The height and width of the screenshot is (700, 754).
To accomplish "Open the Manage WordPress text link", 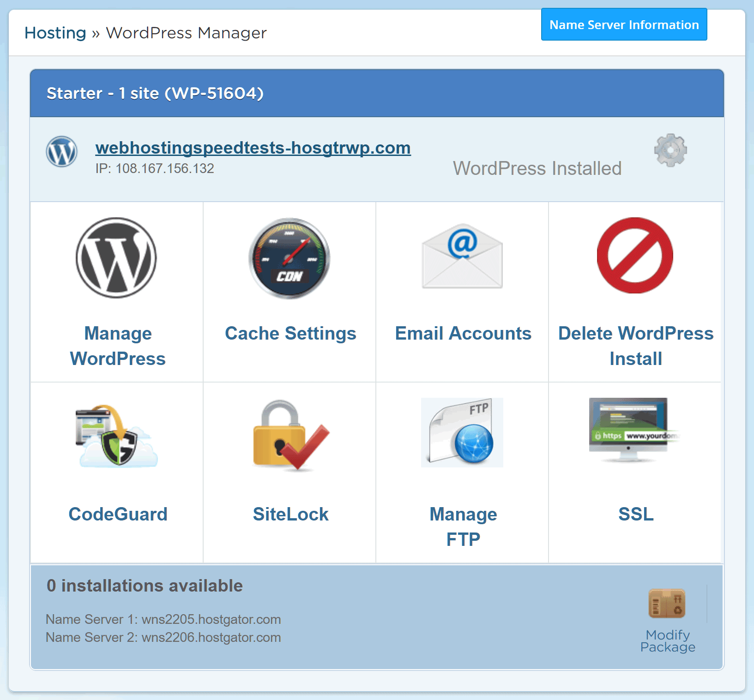I will [118, 346].
